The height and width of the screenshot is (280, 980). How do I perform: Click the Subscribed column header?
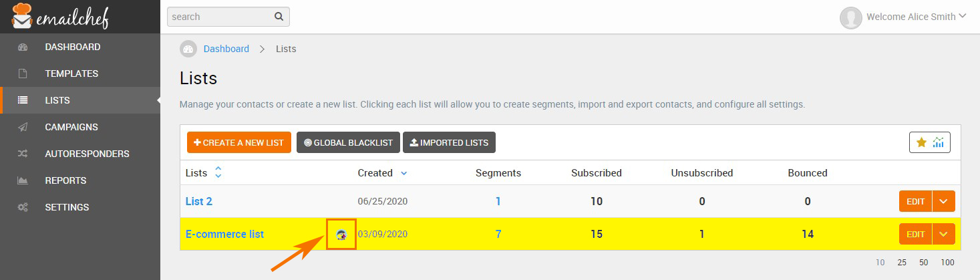click(x=597, y=172)
